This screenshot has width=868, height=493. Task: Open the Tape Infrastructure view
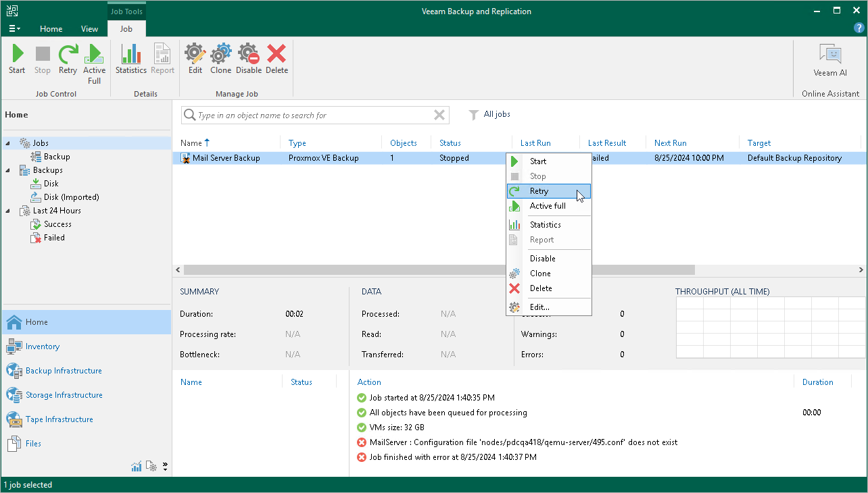(87, 419)
